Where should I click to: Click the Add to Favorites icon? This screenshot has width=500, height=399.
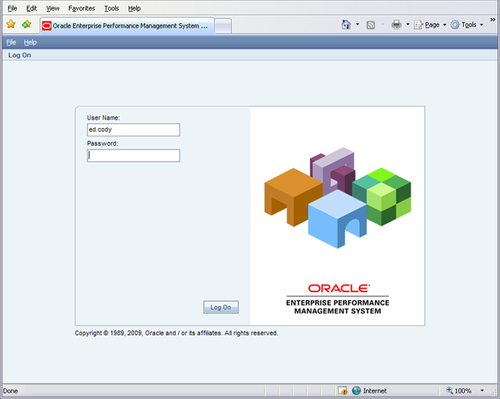click(x=27, y=24)
